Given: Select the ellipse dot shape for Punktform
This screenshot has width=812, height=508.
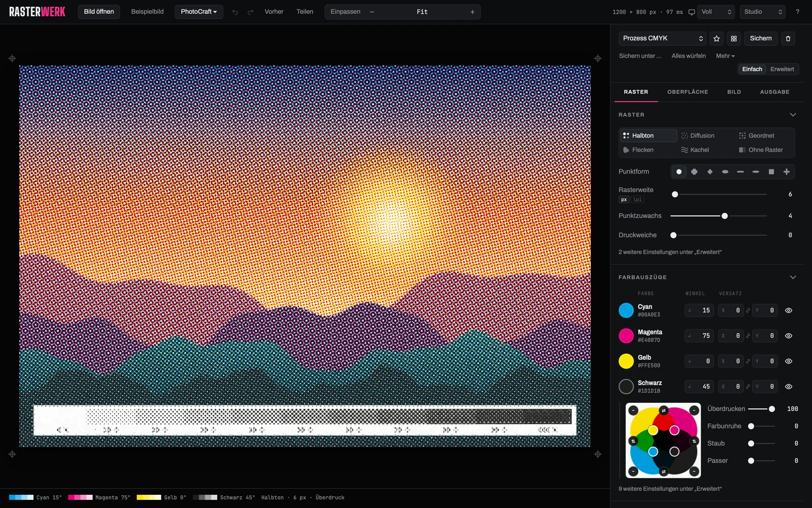Looking at the screenshot, I should pyautogui.click(x=725, y=172).
